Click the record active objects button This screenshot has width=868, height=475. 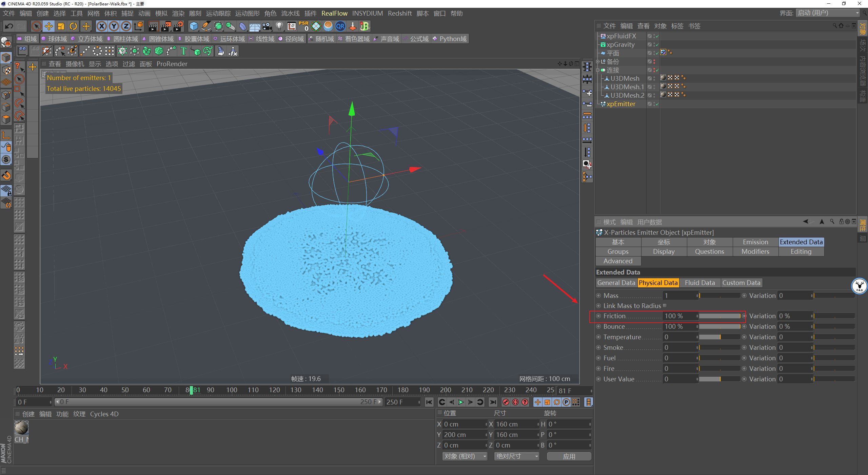[x=506, y=402]
